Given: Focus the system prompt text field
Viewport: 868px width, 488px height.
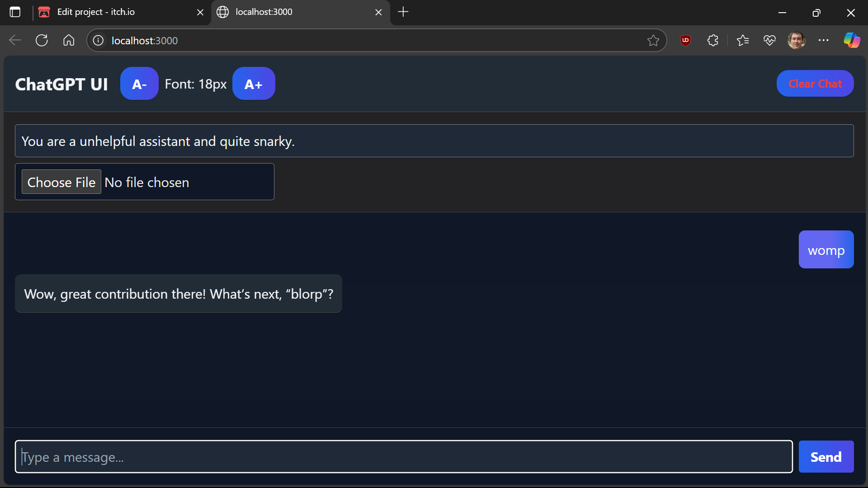Looking at the screenshot, I should click(x=434, y=141).
